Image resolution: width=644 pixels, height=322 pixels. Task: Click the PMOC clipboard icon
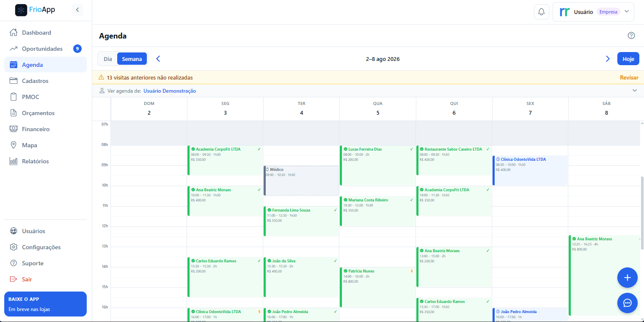tap(14, 97)
